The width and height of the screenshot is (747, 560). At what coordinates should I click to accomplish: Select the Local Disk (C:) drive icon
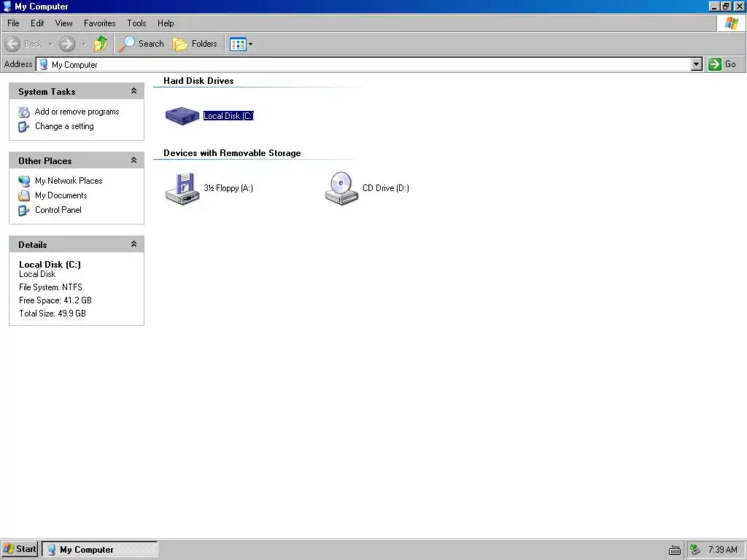(x=182, y=116)
